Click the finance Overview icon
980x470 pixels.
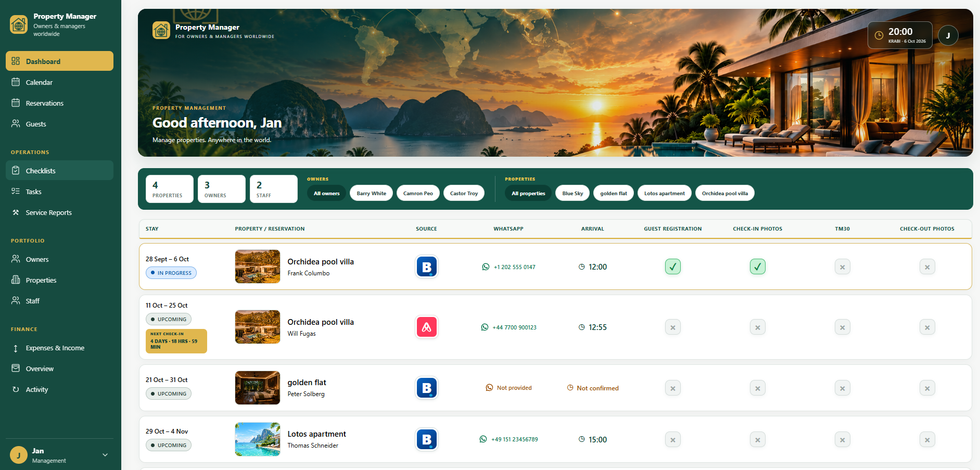[16, 369]
